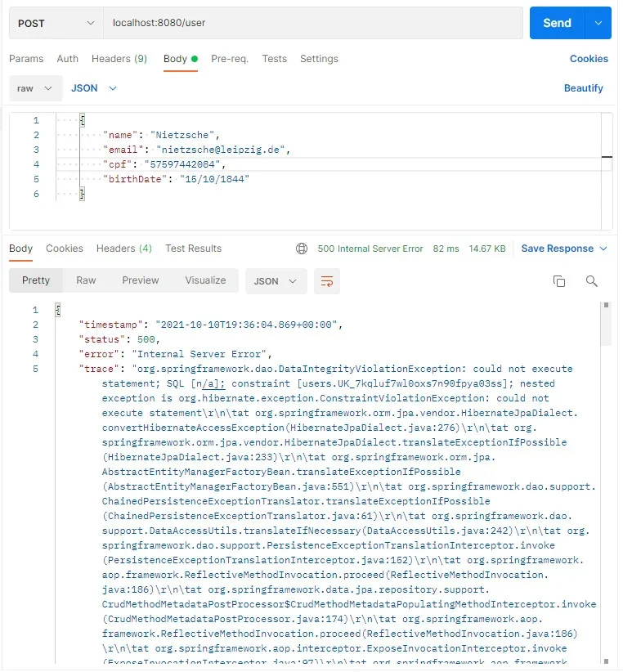This screenshot has width=623, height=672.
Task: Click the "timestamp" line in response
Action: (210, 325)
